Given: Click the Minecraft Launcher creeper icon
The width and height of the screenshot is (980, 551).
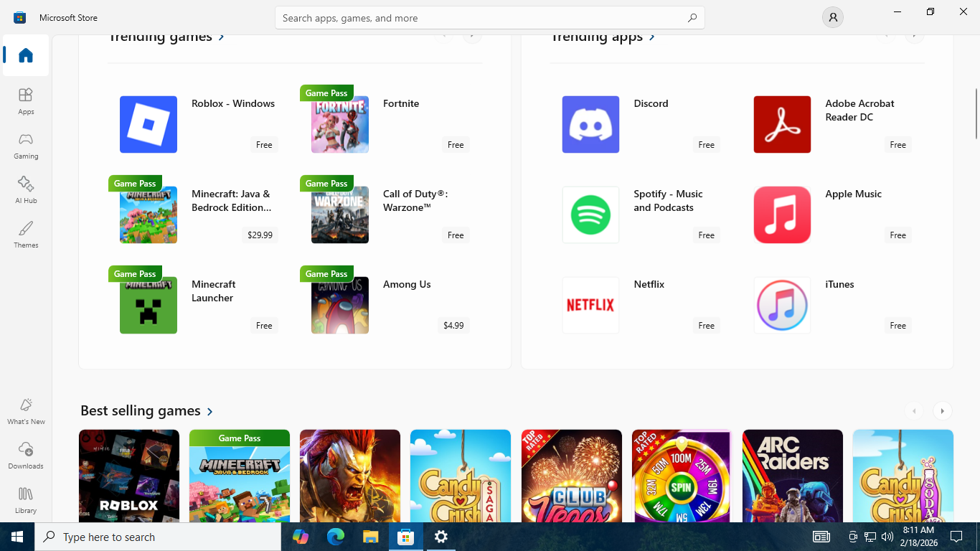Looking at the screenshot, I should [149, 305].
